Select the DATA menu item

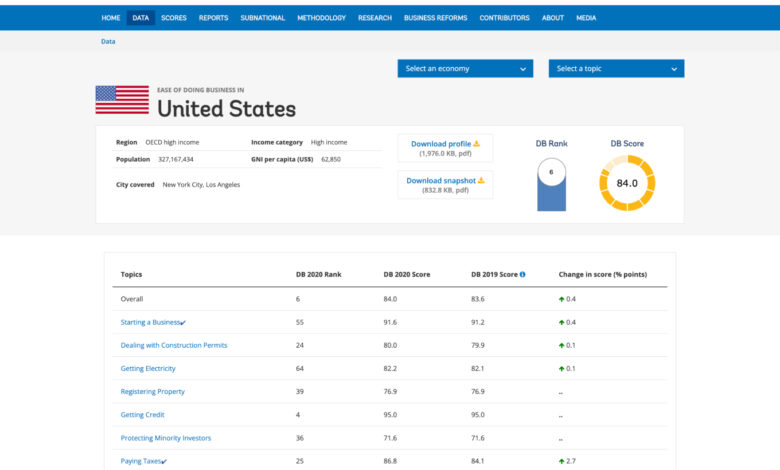point(141,18)
